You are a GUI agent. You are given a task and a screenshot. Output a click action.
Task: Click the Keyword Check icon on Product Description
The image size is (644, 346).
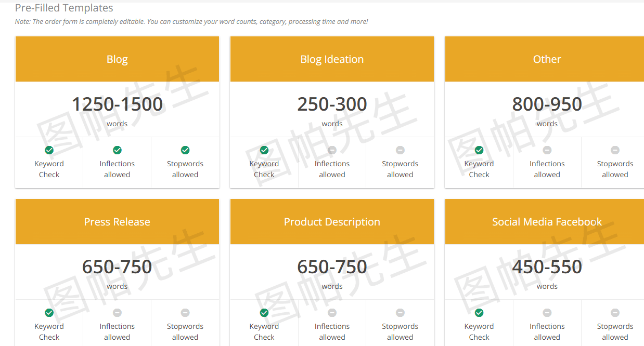click(x=264, y=313)
